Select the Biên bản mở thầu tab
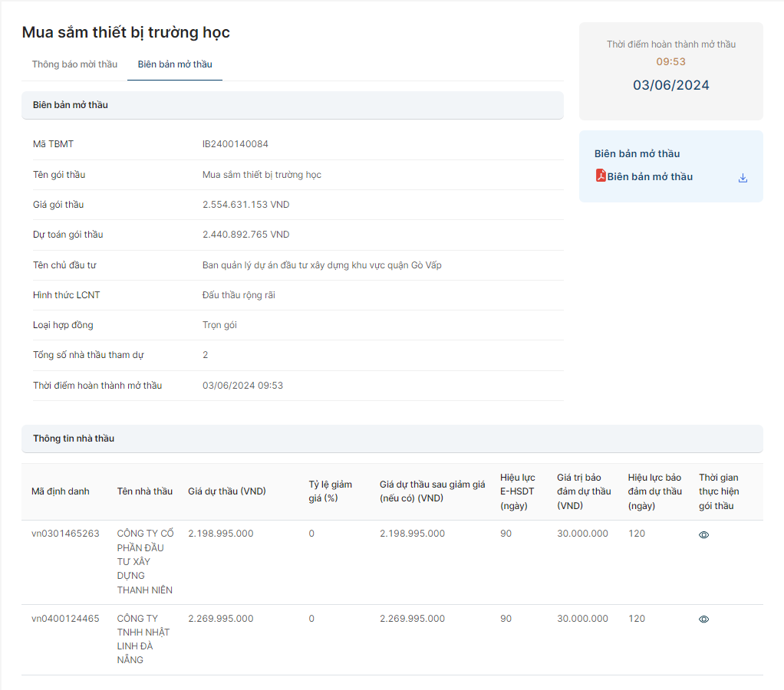The image size is (784, 690). (x=175, y=64)
